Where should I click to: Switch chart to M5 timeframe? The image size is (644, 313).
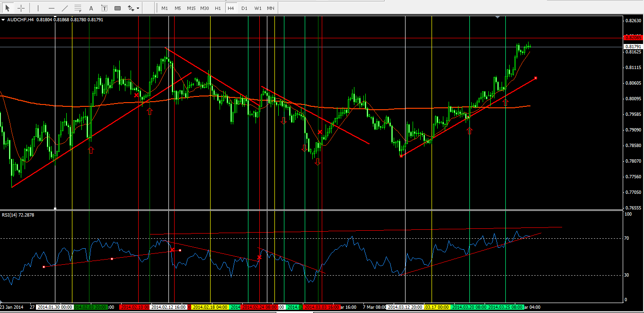177,8
